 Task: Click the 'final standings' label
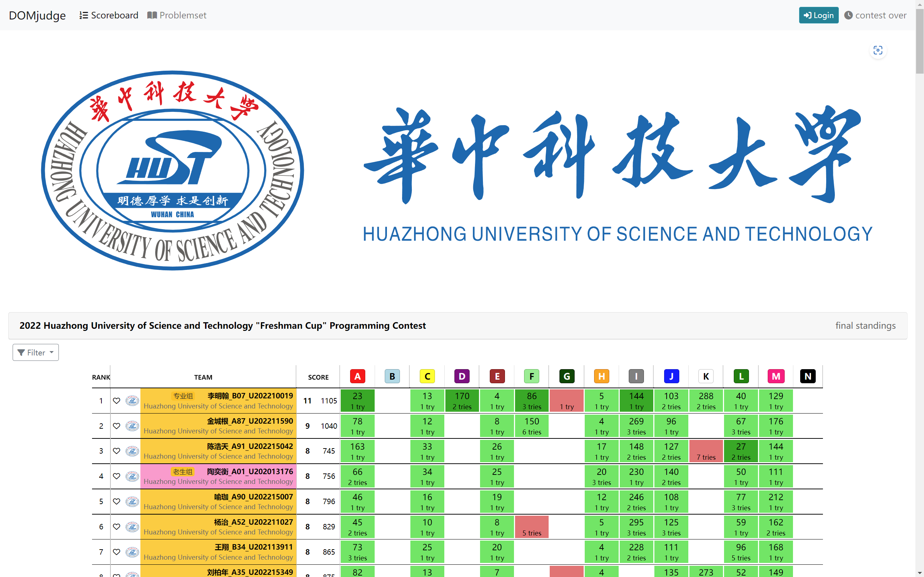(865, 325)
